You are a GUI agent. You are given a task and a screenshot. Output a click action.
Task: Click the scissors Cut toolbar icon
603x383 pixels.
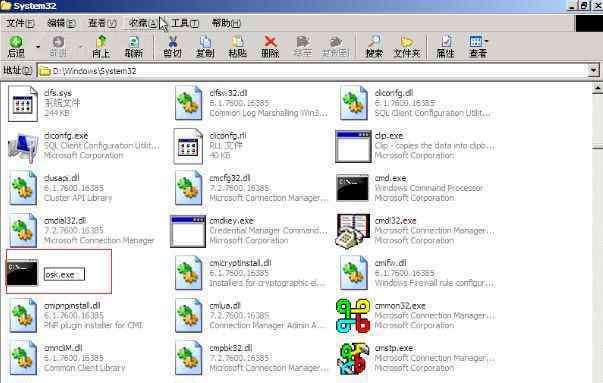(173, 42)
